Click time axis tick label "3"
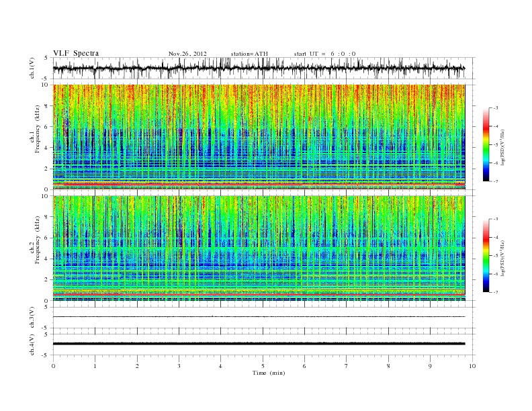This screenshot has width=532, height=411. click(x=179, y=366)
